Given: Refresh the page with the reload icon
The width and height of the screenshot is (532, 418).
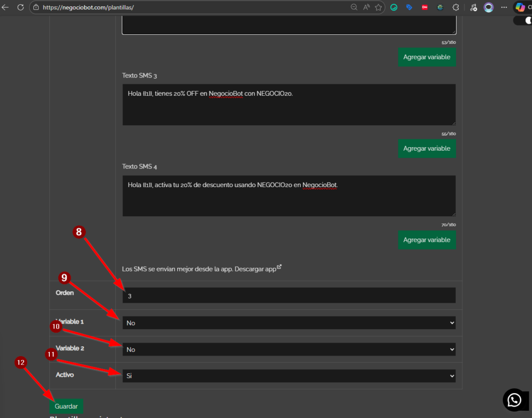Looking at the screenshot, I should click(20, 7).
